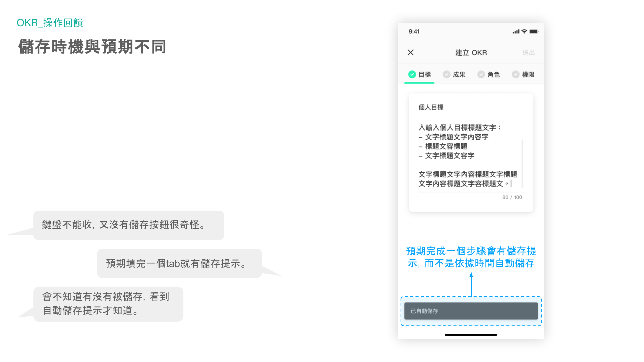Click the cellular signal icon in status bar
The width and height of the screenshot is (644, 362).
(516, 32)
